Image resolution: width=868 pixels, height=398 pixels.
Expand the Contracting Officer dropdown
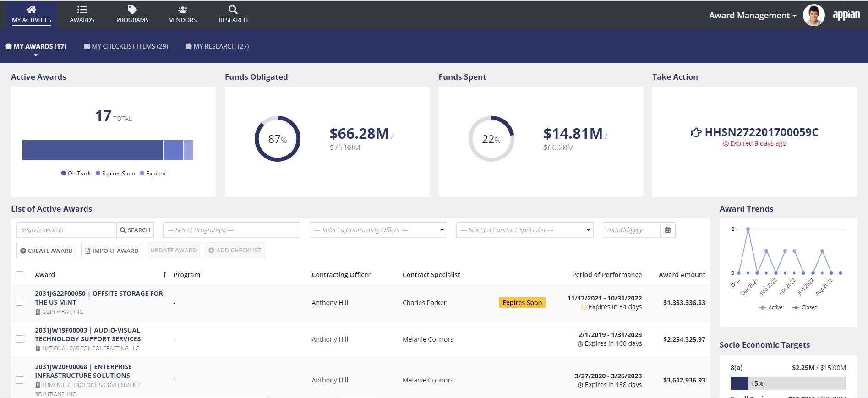click(x=378, y=230)
